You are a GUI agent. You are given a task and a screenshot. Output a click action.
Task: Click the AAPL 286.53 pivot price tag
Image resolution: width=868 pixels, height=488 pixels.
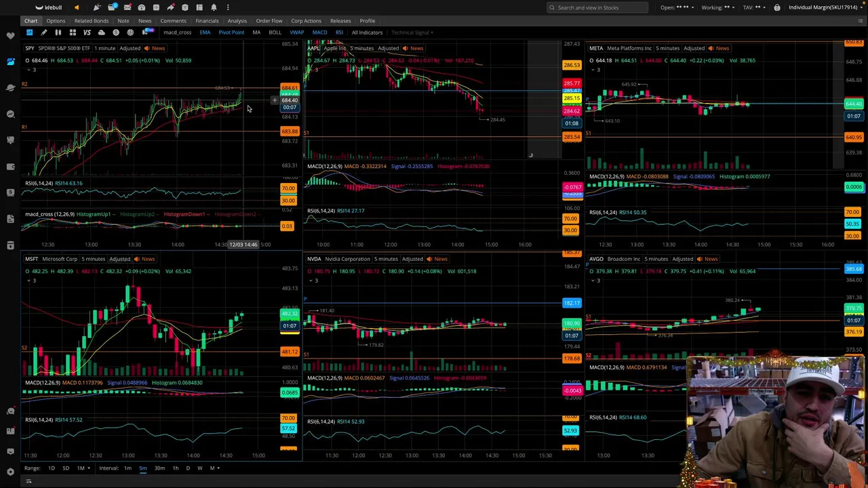572,65
